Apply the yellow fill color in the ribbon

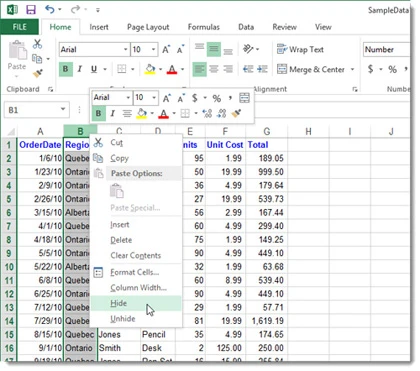tap(150, 69)
